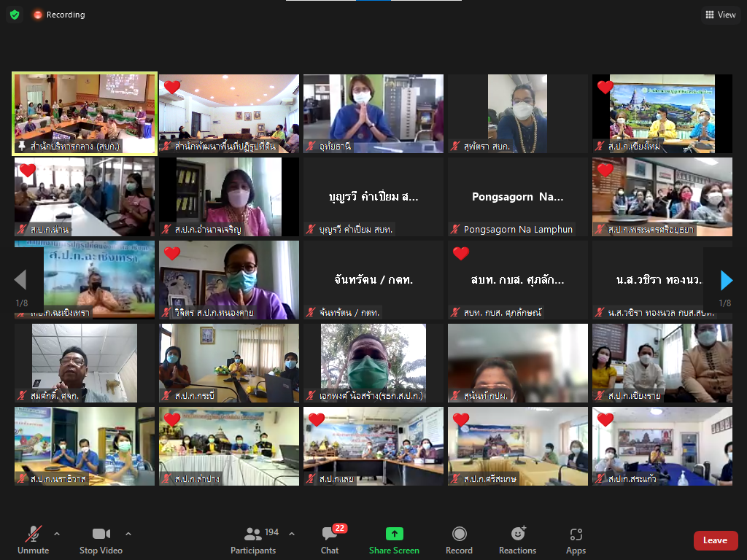Screen dimensions: 747x560
Task: Click the heart reaction on ส.ป.ก.เชียงใหม่ tile
Action: pos(605,87)
